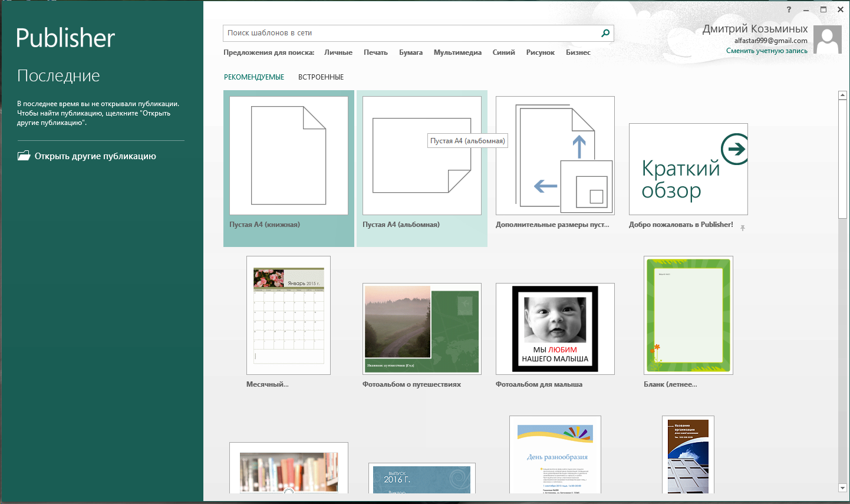Select the Фотоальбом для малыша template
The height and width of the screenshot is (504, 850).
click(555, 329)
